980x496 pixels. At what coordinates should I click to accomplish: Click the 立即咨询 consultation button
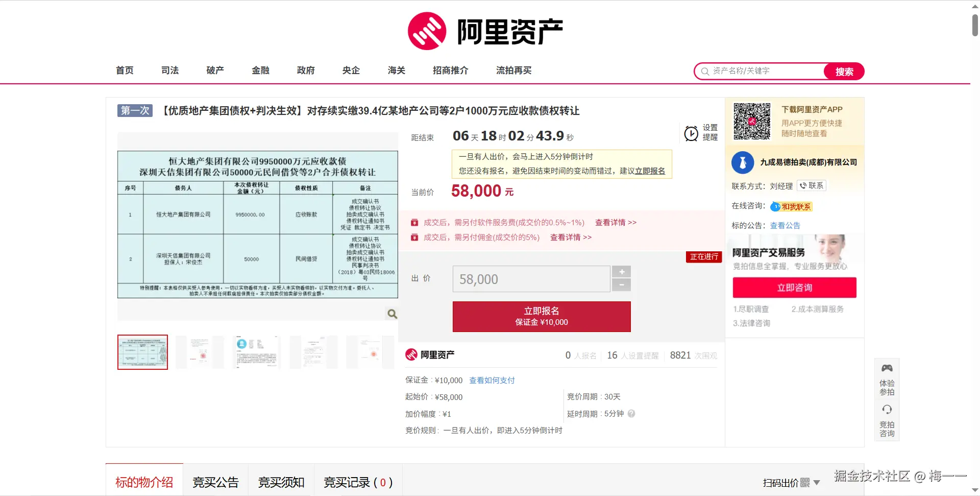pos(794,287)
